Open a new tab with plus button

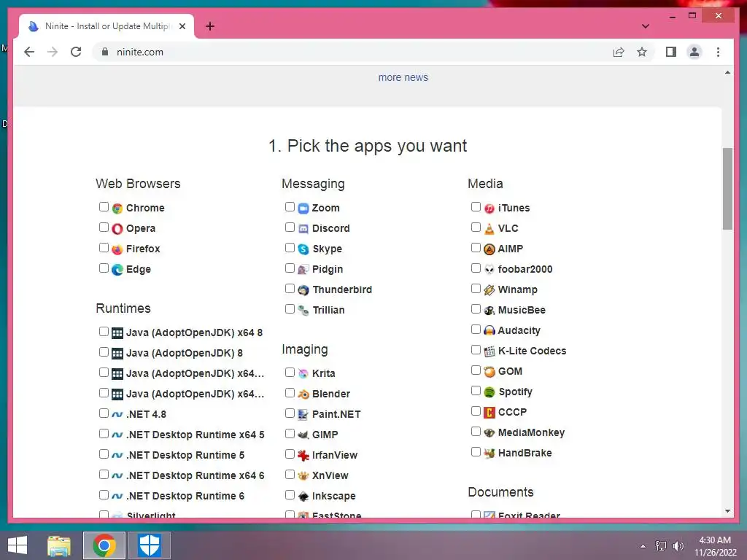(210, 26)
